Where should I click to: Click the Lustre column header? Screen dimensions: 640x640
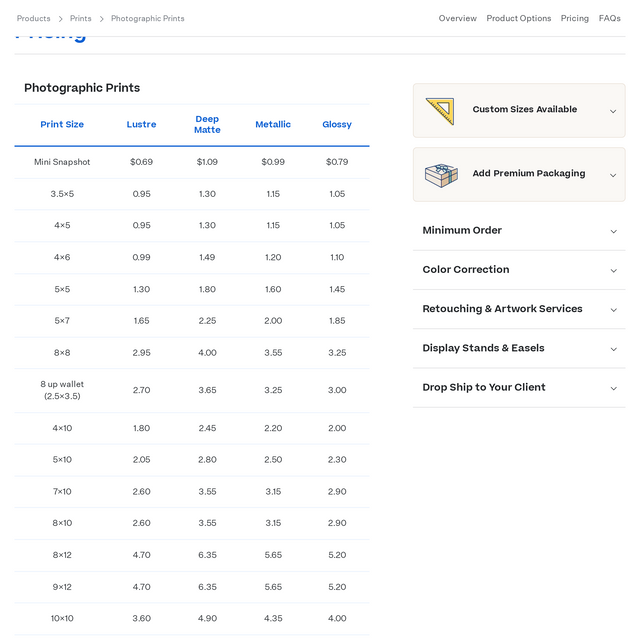pos(141,124)
